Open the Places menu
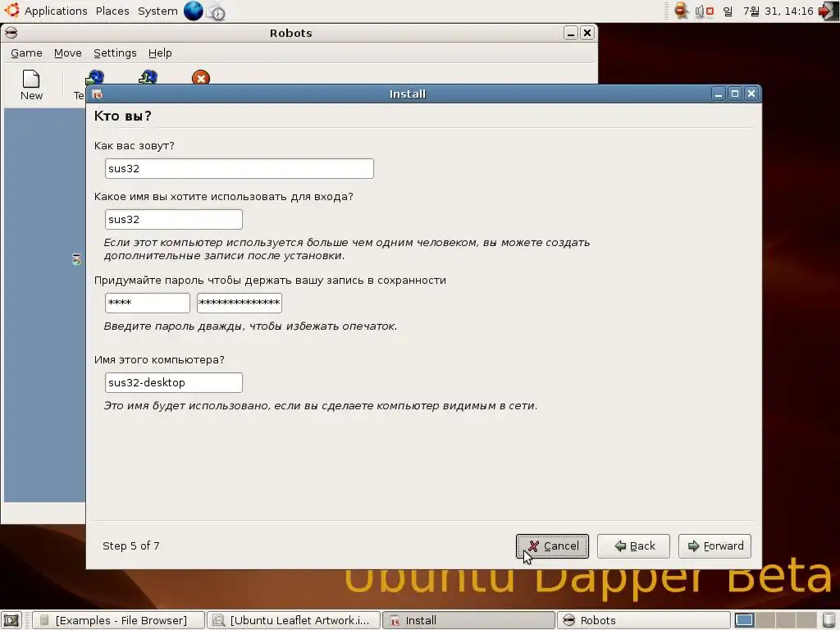The width and height of the screenshot is (840, 630). tap(112, 11)
